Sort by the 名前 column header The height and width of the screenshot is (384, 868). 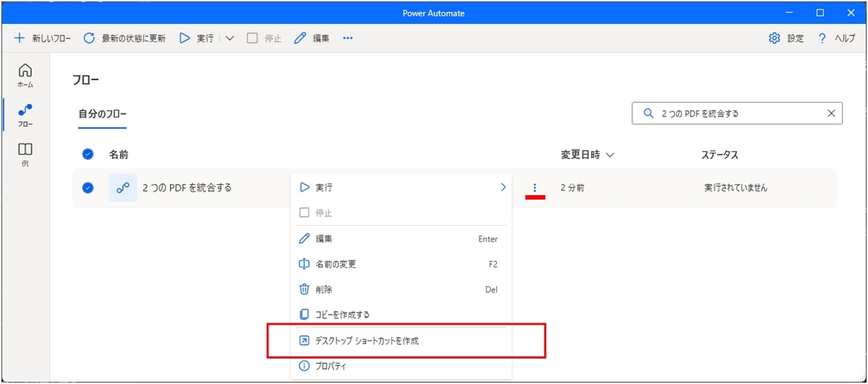[119, 155]
